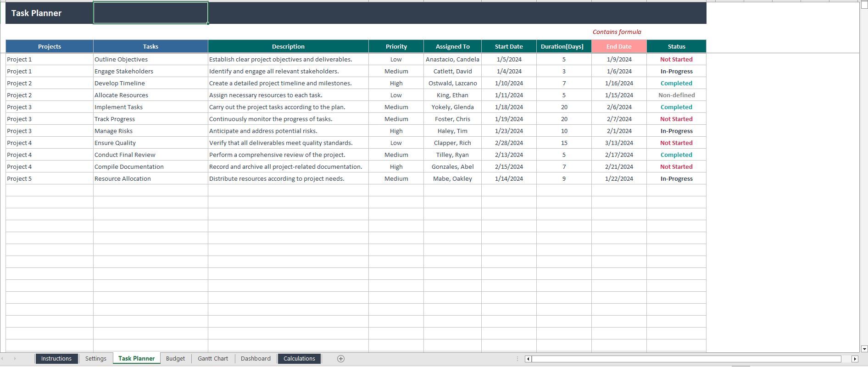Select the Track Progress cell
This screenshot has height=367, width=868.
(x=150, y=119)
